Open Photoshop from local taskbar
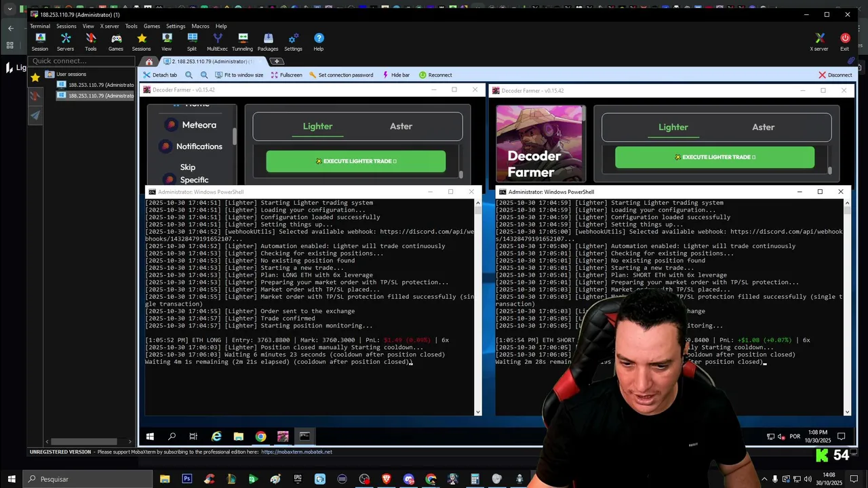The height and width of the screenshot is (488, 868). point(187,479)
